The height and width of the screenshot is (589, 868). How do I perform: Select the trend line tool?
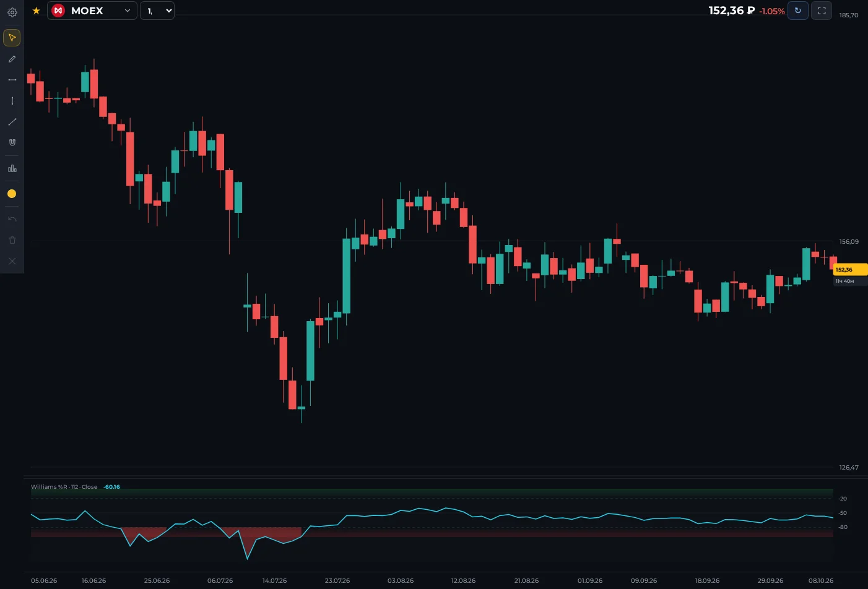(12, 122)
